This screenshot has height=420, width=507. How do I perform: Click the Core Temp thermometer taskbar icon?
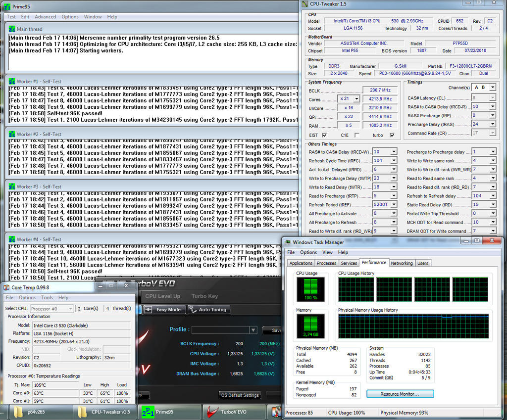click(275, 412)
